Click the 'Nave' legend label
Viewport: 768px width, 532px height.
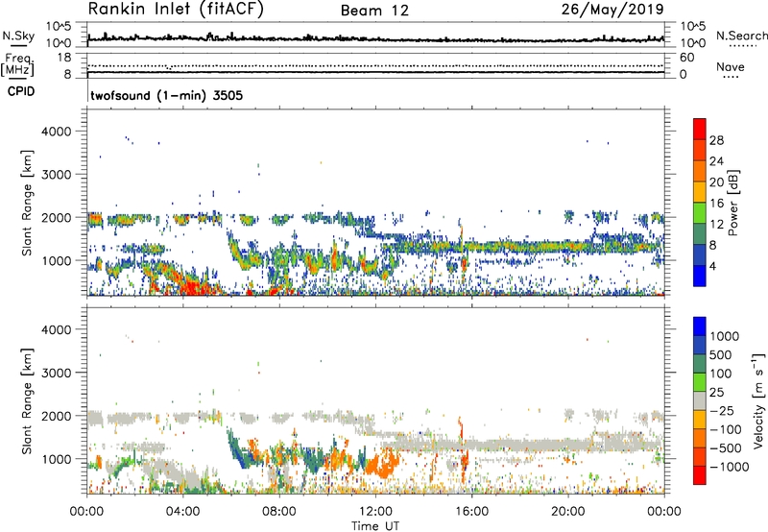[731, 66]
